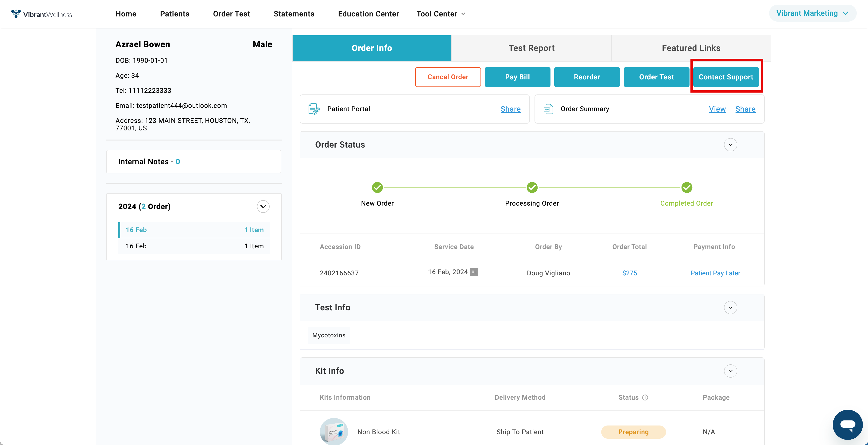Click the Status info icon in Kit Info
This screenshot has height=445, width=868.
(x=645, y=398)
